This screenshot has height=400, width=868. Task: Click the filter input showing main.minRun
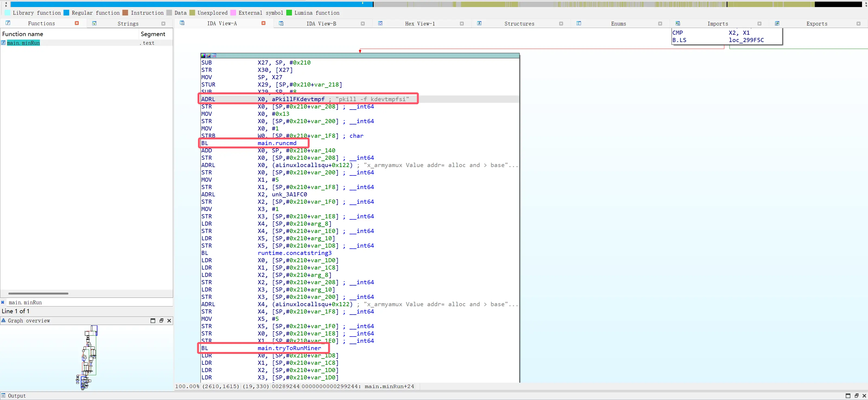(x=88, y=302)
